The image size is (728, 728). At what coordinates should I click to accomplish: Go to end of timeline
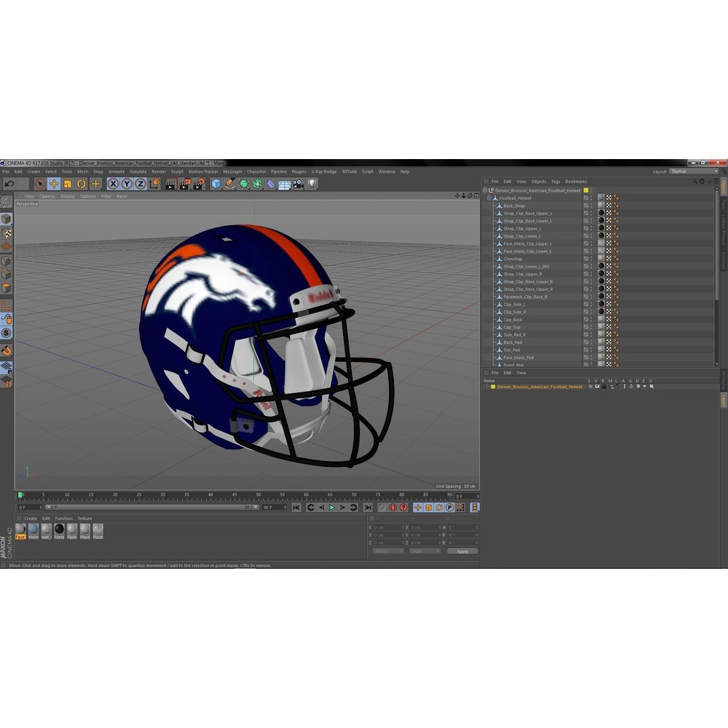(x=368, y=508)
